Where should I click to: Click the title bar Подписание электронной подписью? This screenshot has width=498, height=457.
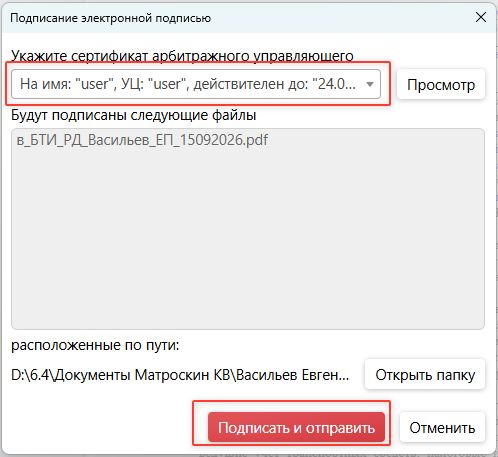click(x=110, y=18)
